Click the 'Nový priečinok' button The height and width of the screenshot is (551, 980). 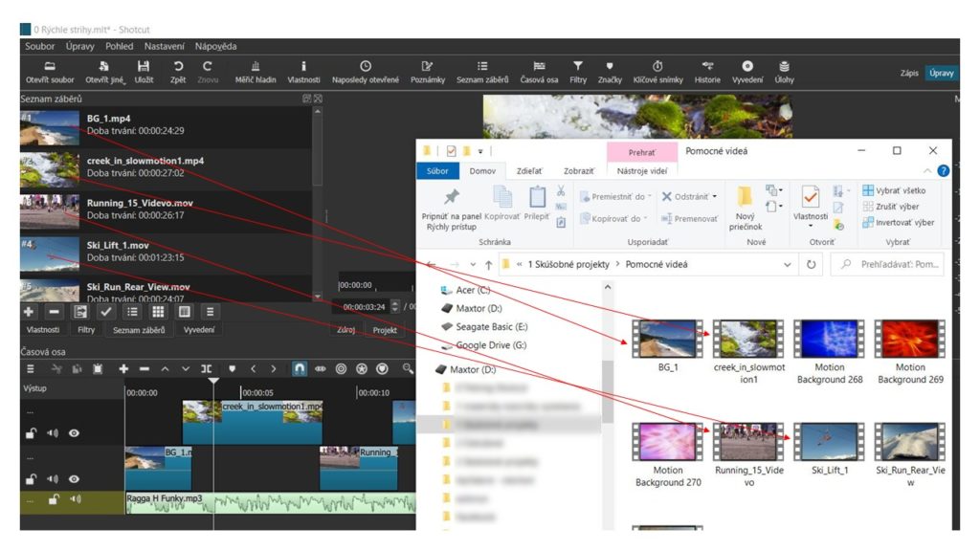(x=745, y=208)
